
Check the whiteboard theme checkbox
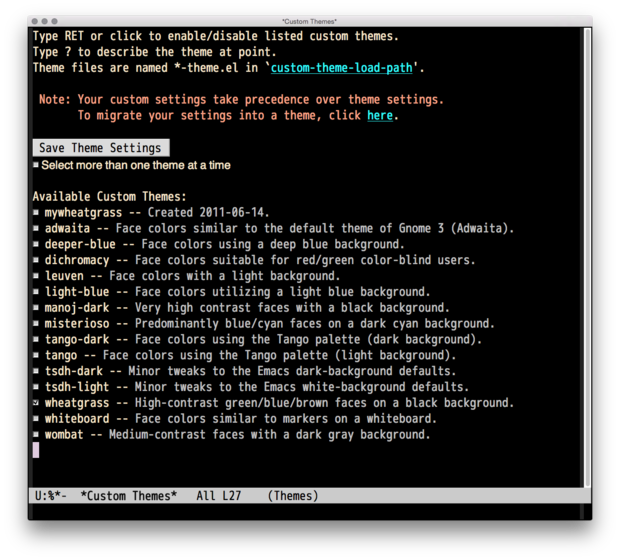coord(36,418)
